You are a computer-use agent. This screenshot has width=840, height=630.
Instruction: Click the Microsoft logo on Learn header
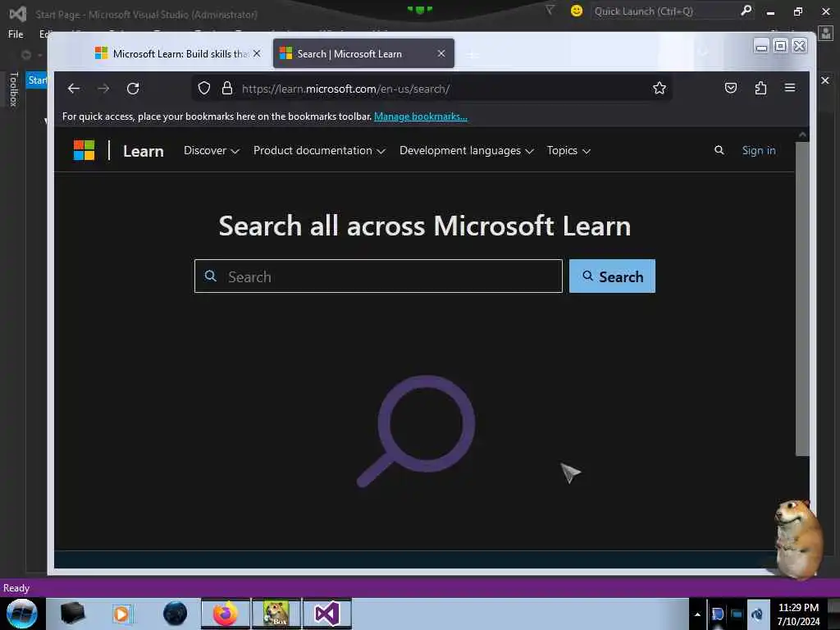pyautogui.click(x=84, y=150)
